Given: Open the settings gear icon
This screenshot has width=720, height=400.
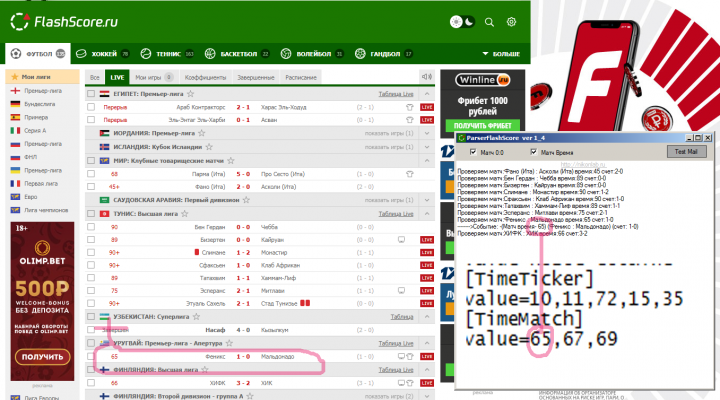Looking at the screenshot, I should tap(511, 22).
